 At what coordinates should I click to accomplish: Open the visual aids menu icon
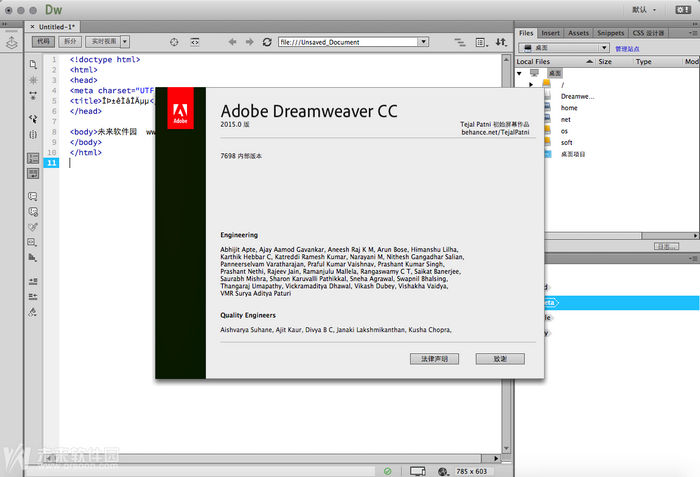[x=481, y=42]
